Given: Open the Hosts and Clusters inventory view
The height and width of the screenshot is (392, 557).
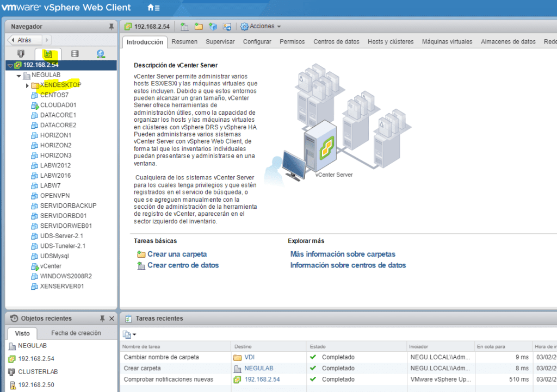Looking at the screenshot, I should [21, 54].
